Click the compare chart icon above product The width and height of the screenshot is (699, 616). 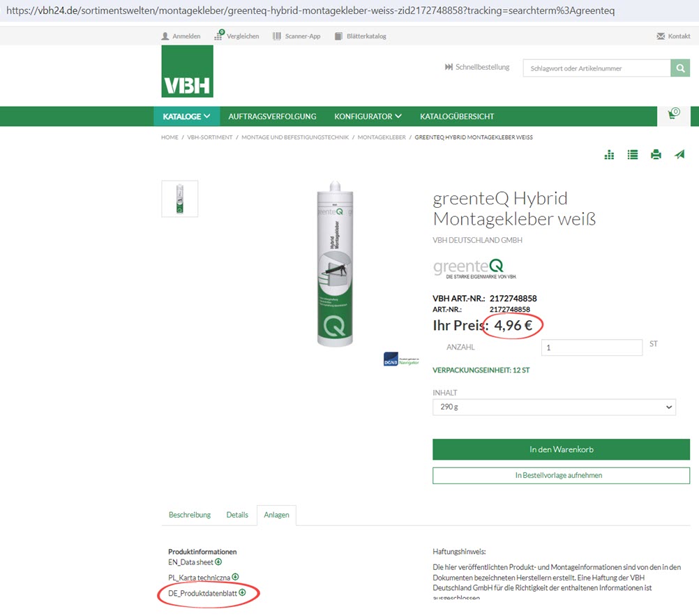coord(610,155)
